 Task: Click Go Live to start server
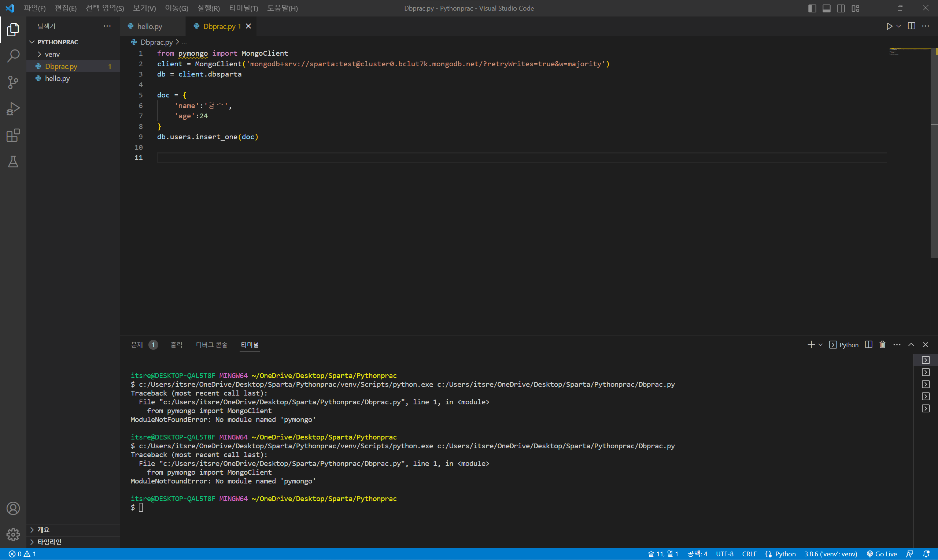click(x=882, y=554)
